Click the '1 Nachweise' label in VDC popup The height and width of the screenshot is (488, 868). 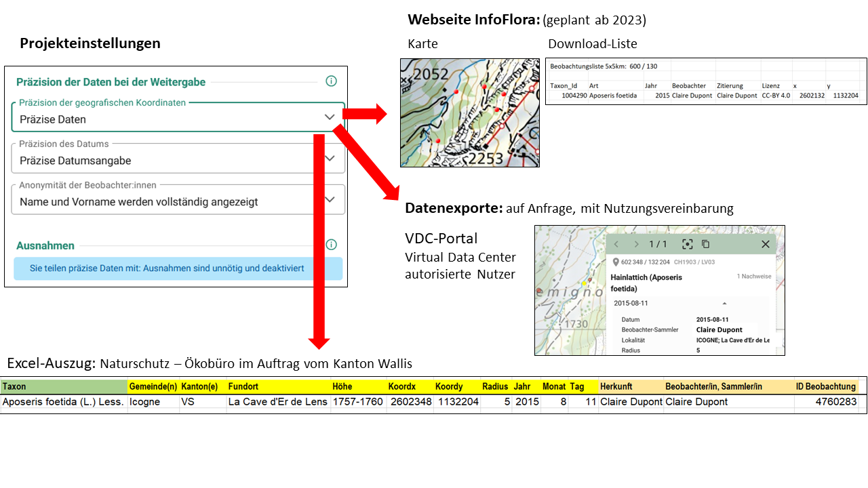[754, 277]
